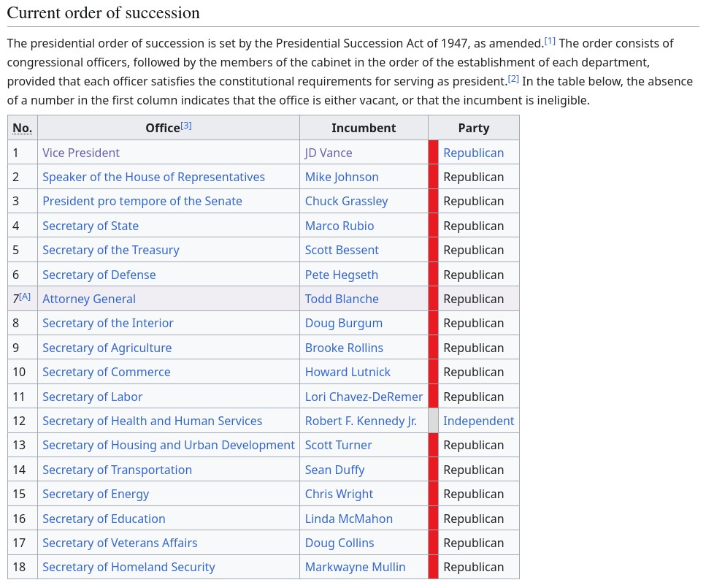Open the Secretary of State link
Screen dimensions: 706x588
click(x=91, y=226)
